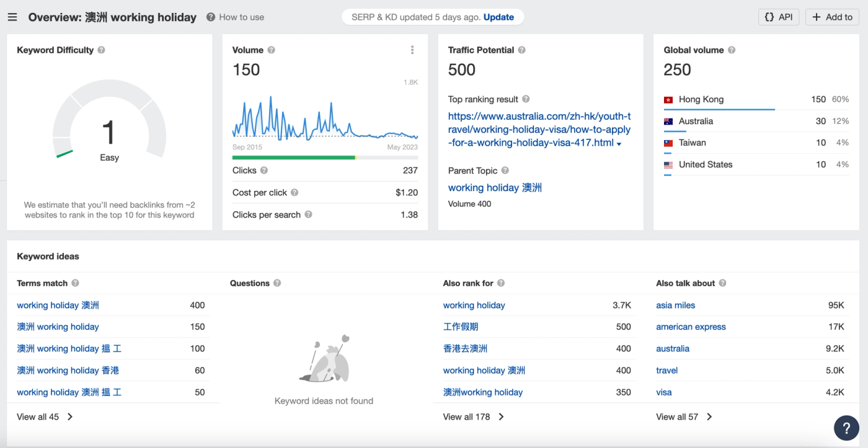The width and height of the screenshot is (868, 448).
Task: Open View all 178 in Also rank for
Action: 473,416
